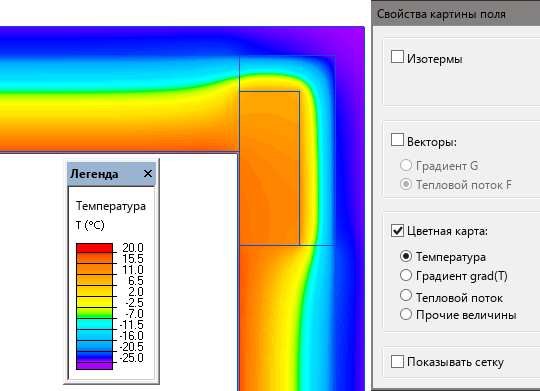Click the red 20.0 legend color band
Viewport: 540px width, 391px height.
[x=94, y=248]
